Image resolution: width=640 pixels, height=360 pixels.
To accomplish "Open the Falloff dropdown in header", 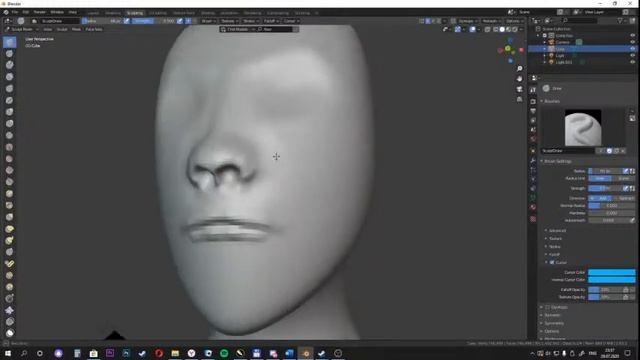I will pos(271,21).
